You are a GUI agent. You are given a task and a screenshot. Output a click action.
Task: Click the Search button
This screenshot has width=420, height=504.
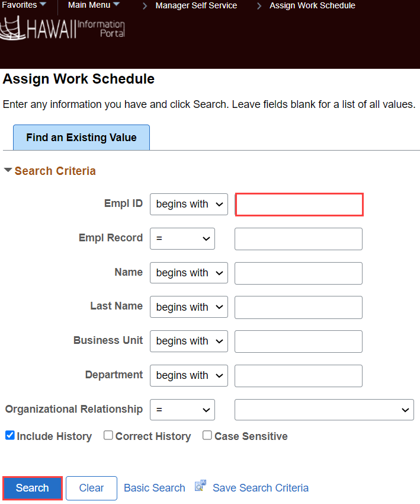pyautogui.click(x=32, y=487)
